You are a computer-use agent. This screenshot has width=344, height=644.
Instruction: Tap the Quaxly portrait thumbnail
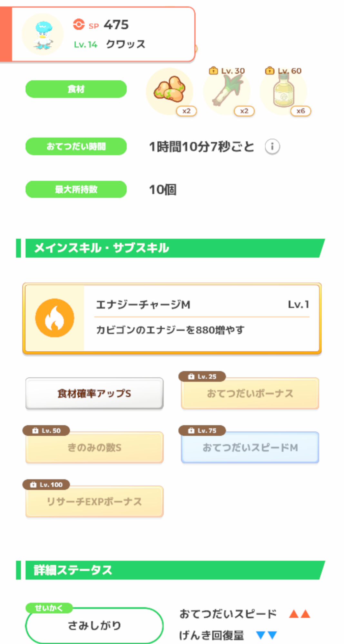pos(43,35)
